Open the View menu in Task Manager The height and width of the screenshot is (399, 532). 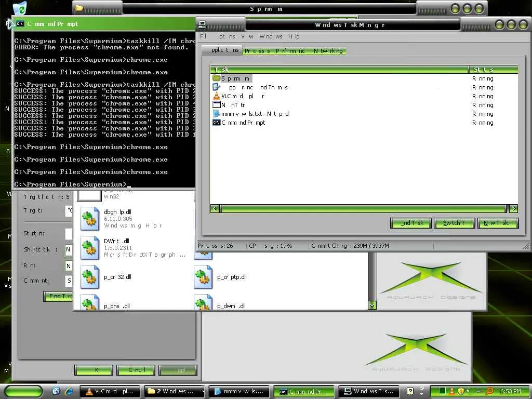pos(247,36)
